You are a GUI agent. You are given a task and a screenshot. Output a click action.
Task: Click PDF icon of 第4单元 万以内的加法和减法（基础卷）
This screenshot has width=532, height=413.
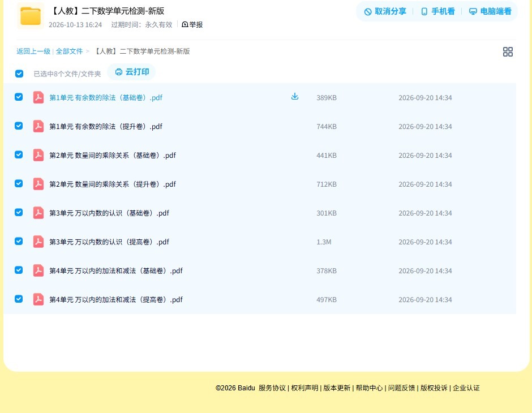tap(38, 270)
